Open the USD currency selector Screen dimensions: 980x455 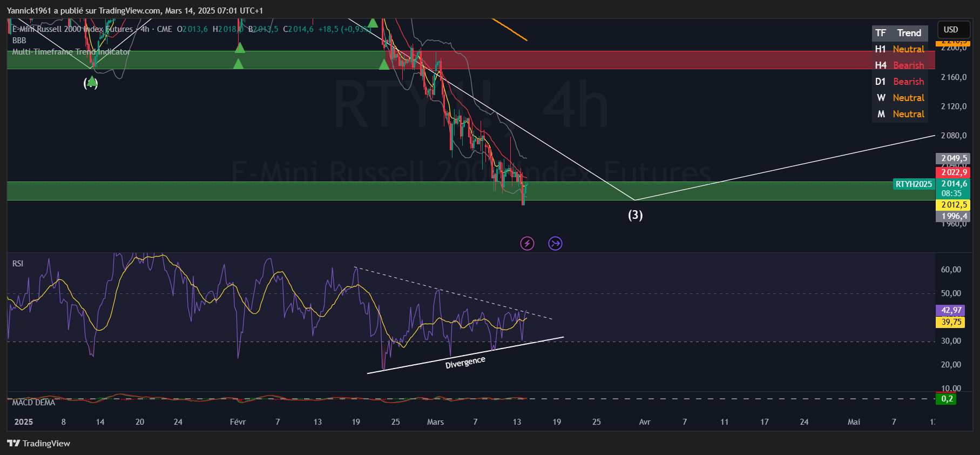pyautogui.click(x=954, y=30)
